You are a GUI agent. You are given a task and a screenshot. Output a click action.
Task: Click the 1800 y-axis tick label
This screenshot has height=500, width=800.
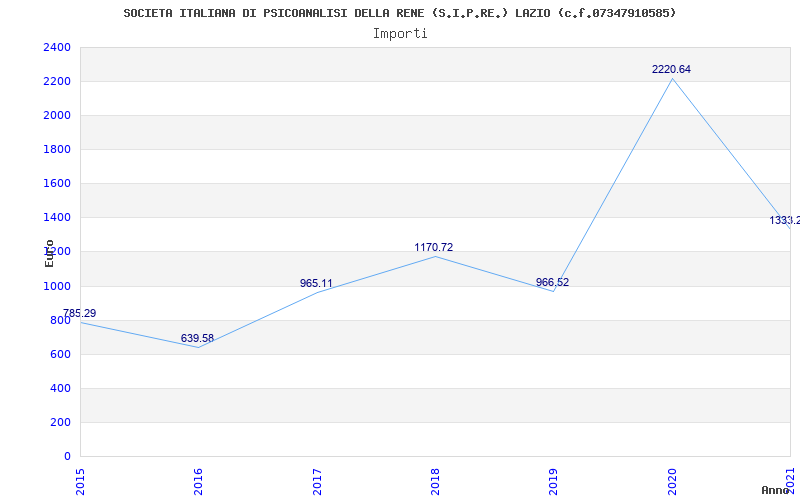coord(57,149)
